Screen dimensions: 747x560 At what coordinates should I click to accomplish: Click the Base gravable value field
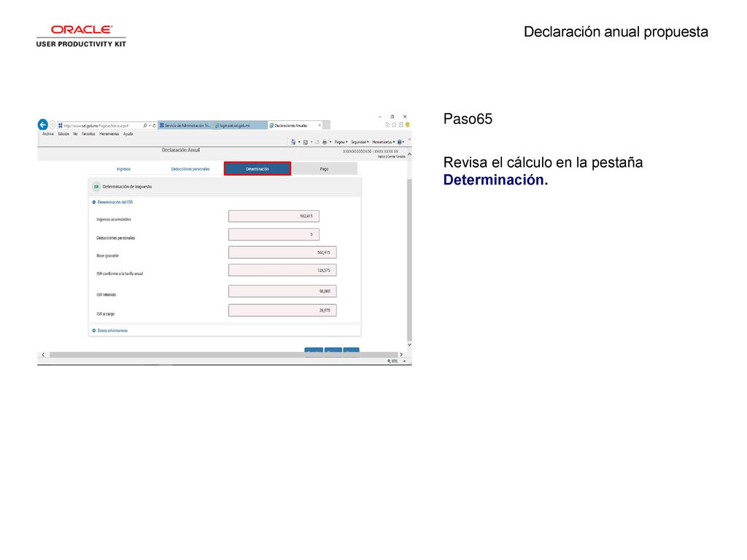coord(282,252)
